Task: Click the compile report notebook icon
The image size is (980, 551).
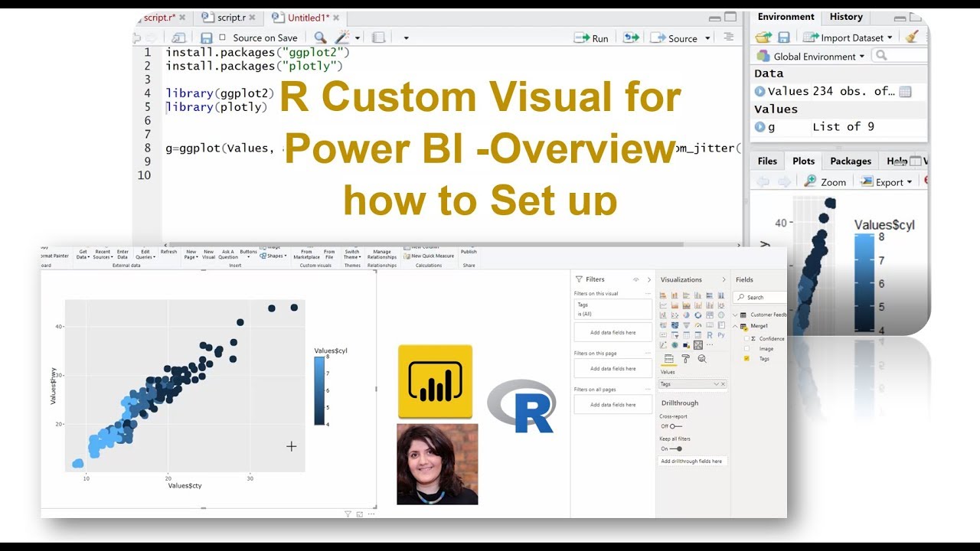Action: click(378, 37)
